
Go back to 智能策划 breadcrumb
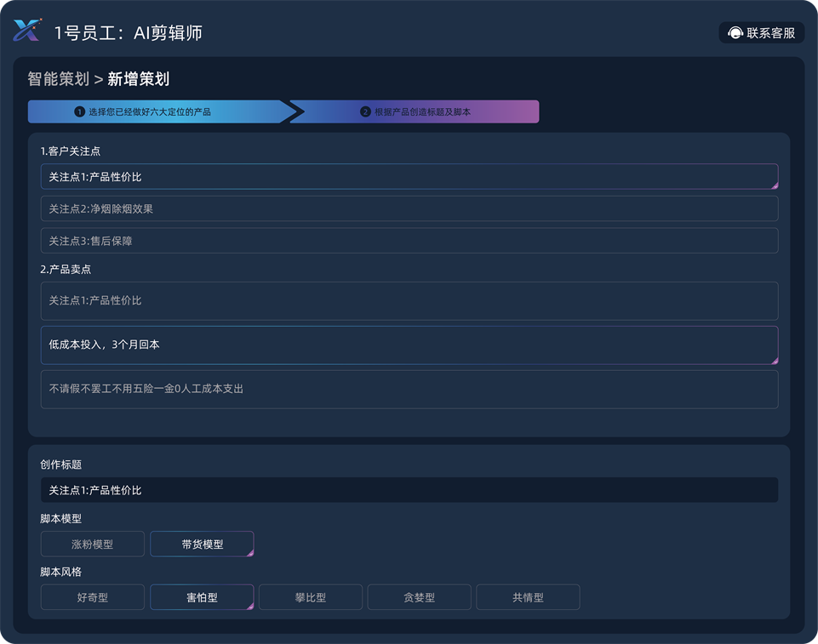point(58,79)
